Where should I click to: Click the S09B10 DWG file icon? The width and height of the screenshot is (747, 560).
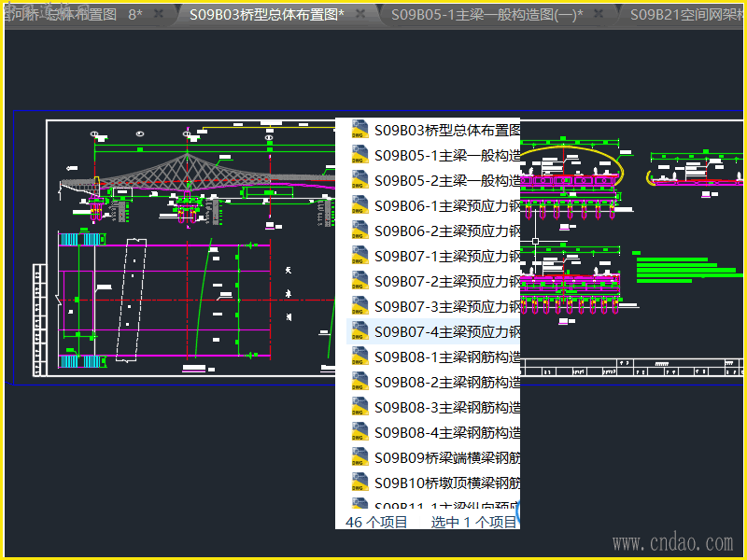359,483
